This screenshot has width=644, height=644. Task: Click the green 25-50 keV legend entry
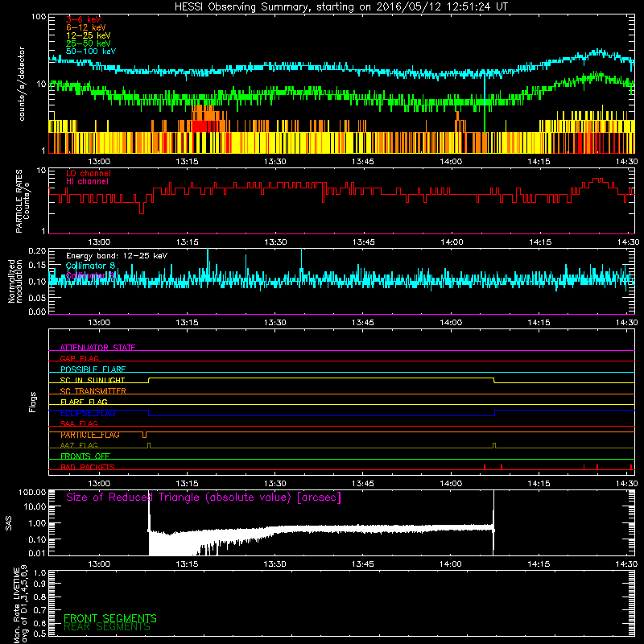pos(89,43)
